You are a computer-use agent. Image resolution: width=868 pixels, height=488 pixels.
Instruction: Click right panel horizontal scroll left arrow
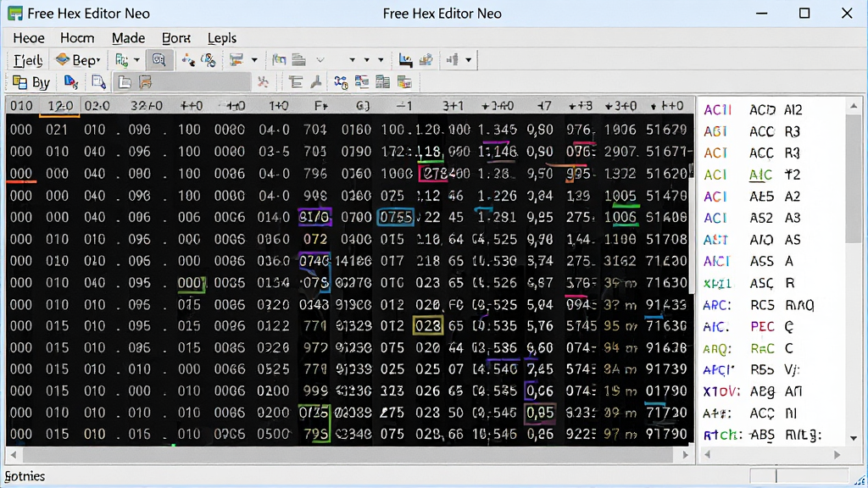pyautogui.click(x=707, y=455)
